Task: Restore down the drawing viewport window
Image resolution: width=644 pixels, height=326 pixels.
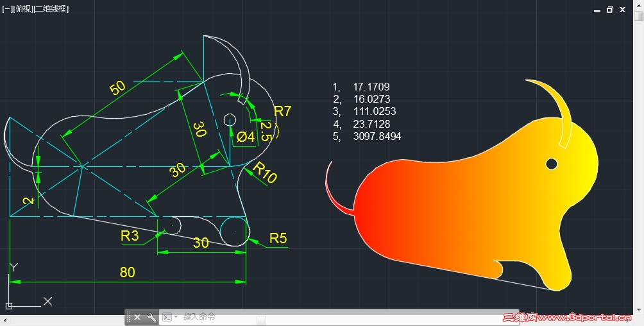Action: pyautogui.click(x=610, y=10)
